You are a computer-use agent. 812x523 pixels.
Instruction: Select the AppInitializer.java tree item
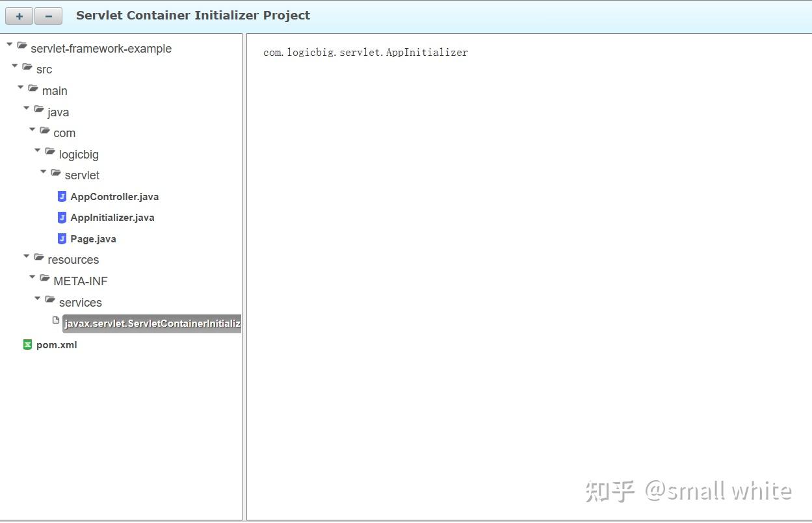click(112, 217)
